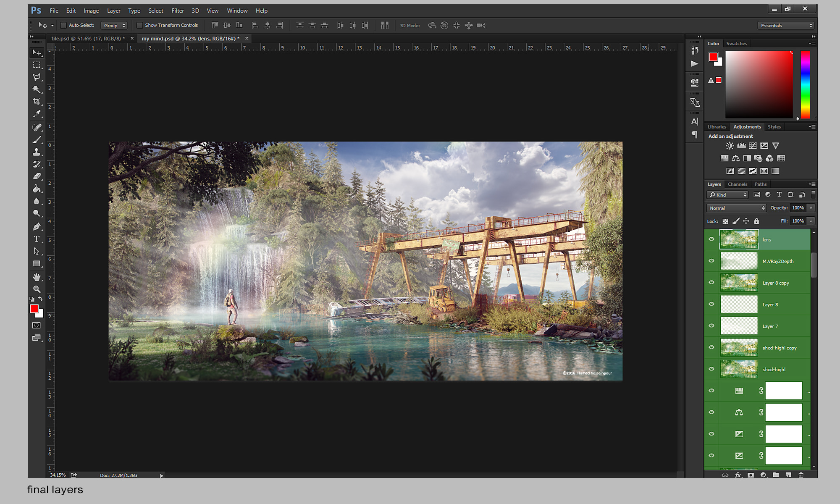The height and width of the screenshot is (504, 840).
Task: Hide the Layer 8 copy layer
Action: click(x=711, y=282)
